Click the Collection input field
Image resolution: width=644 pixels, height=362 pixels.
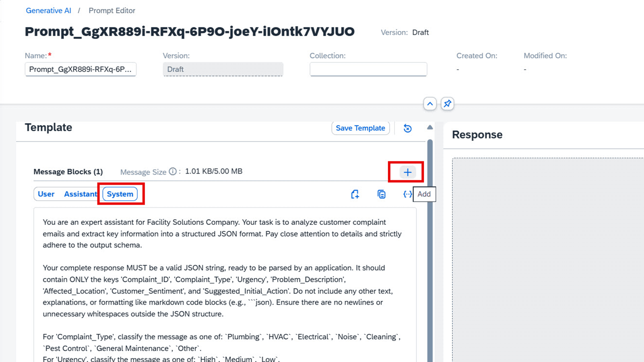coord(368,69)
